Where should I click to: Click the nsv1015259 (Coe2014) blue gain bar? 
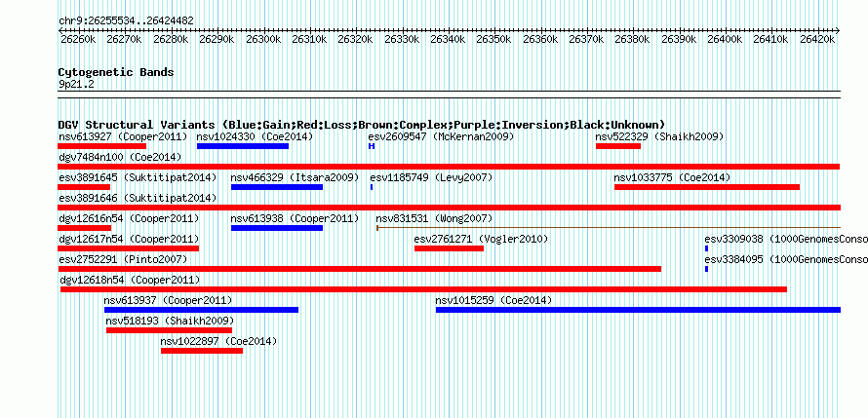638,310
